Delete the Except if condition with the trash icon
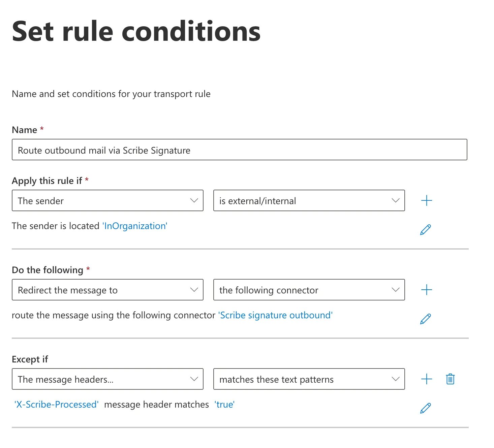494x448 pixels. coord(451,379)
